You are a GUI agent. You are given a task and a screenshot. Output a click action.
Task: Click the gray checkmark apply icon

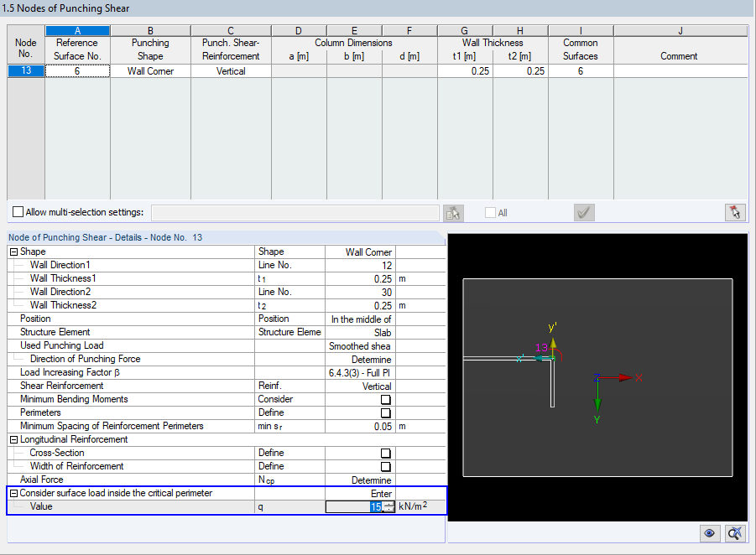(x=584, y=212)
